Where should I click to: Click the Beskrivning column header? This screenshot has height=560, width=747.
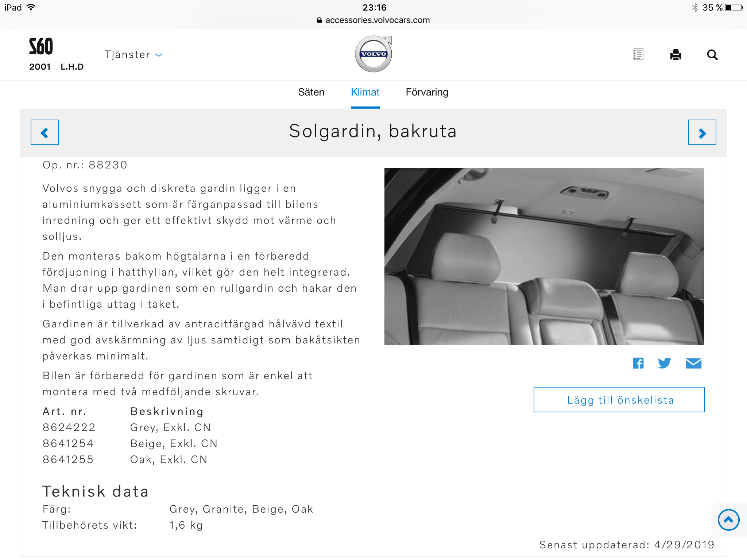[167, 411]
